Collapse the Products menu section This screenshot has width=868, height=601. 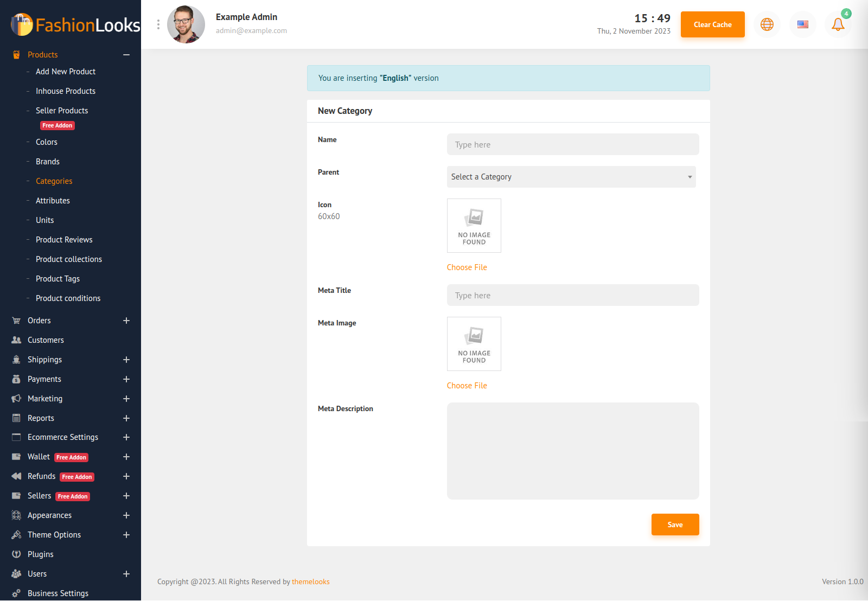pyautogui.click(x=126, y=55)
